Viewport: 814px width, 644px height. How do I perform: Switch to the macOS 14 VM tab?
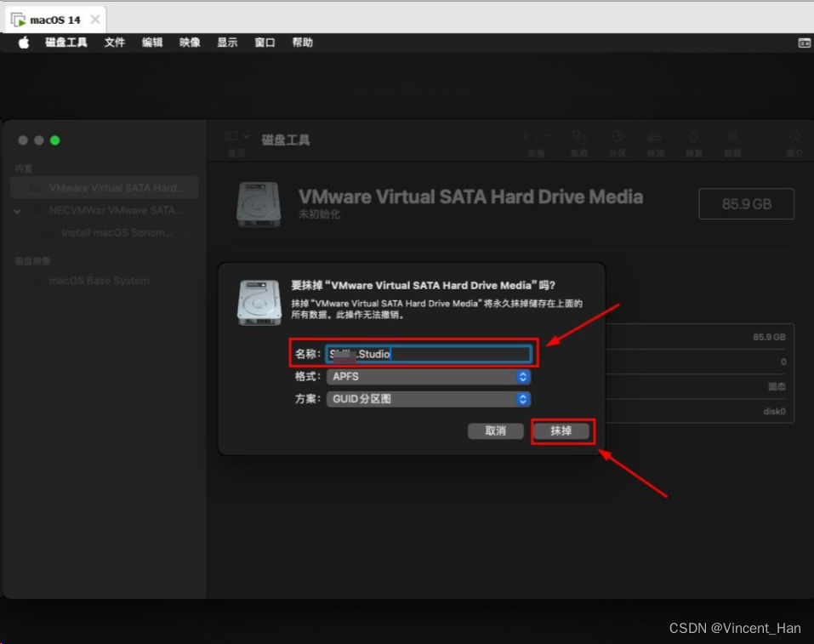click(x=54, y=20)
